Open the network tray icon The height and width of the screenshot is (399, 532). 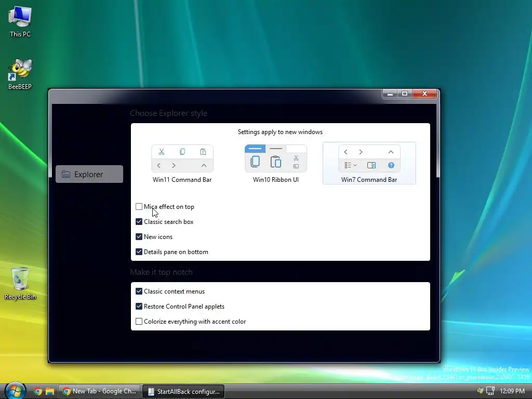tap(490, 391)
